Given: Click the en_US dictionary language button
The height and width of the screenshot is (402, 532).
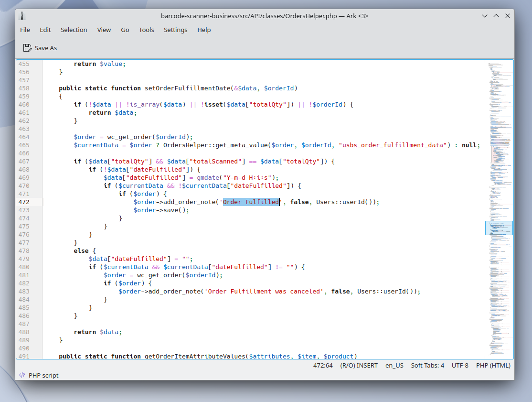Looking at the screenshot, I should (394, 365).
